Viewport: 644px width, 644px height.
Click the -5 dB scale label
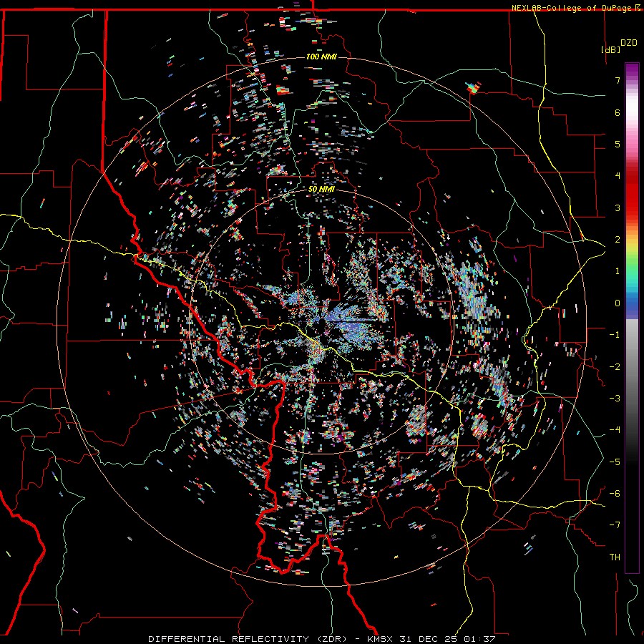click(x=615, y=462)
